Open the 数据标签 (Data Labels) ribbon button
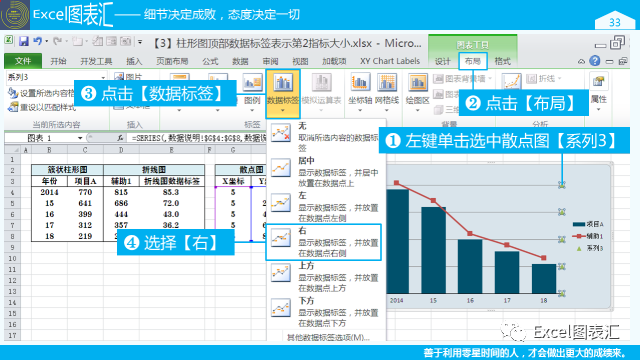 coord(283,93)
